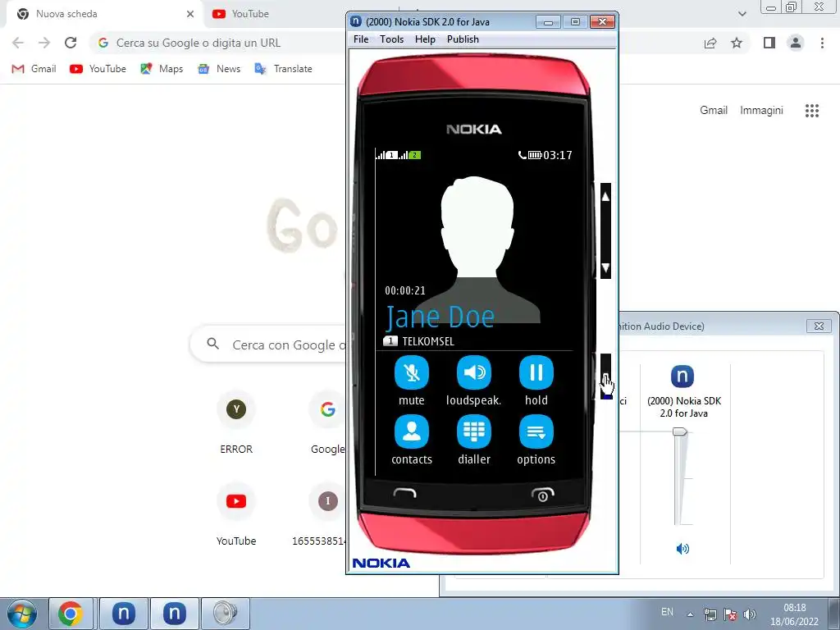Click volume down arrow beside phone
Viewport: 840px width, 630px height.
605,267
